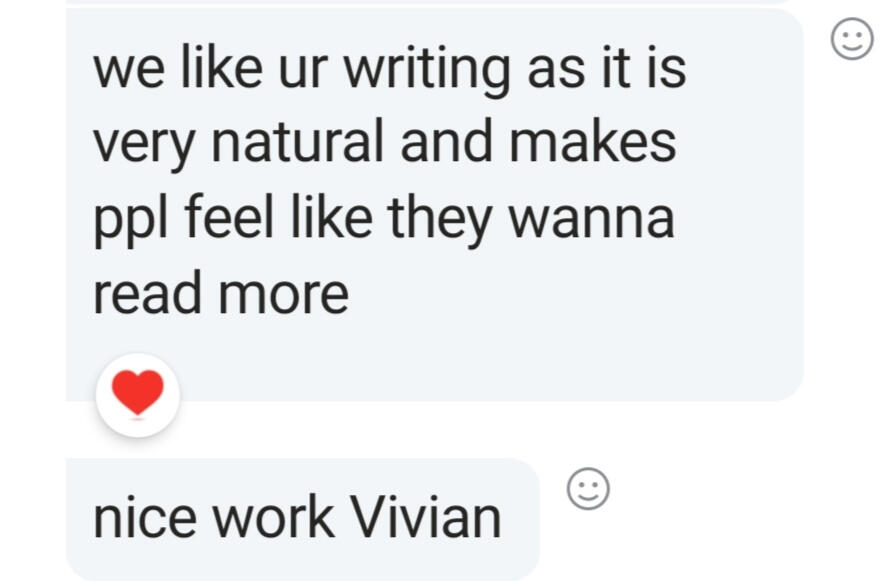Click the word "makes" in the message
This screenshot has height=581, width=888.
point(595,144)
